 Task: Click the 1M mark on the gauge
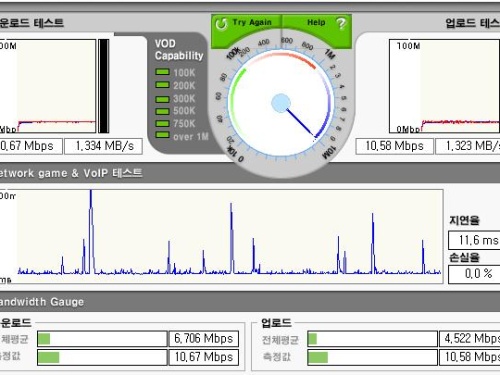(x=330, y=54)
